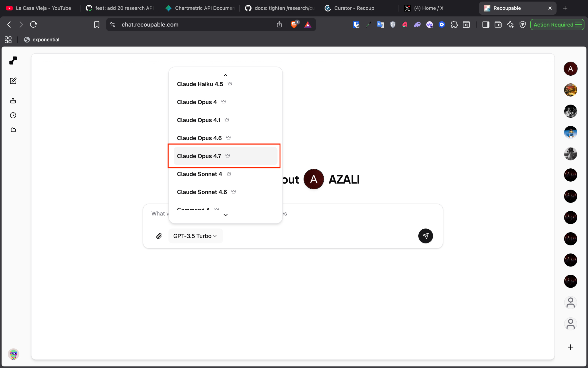Click the Recoupable logo icon

[x=13, y=61]
